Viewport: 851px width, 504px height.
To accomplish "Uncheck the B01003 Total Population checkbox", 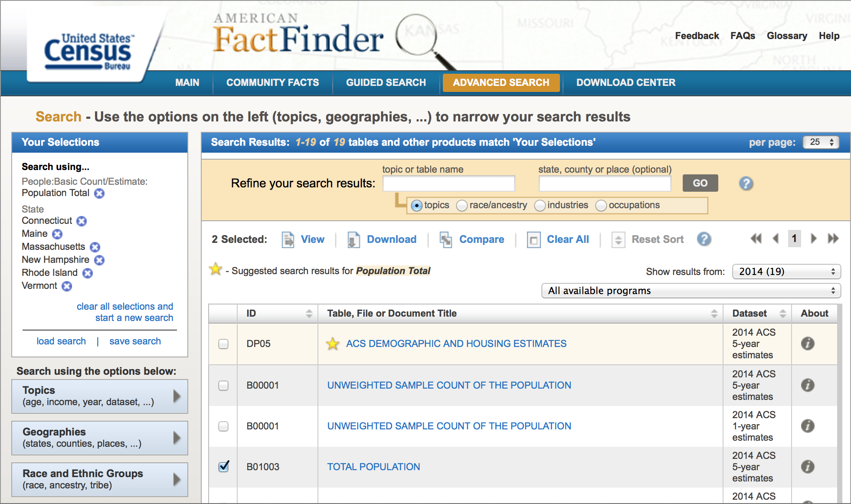I will 223,467.
